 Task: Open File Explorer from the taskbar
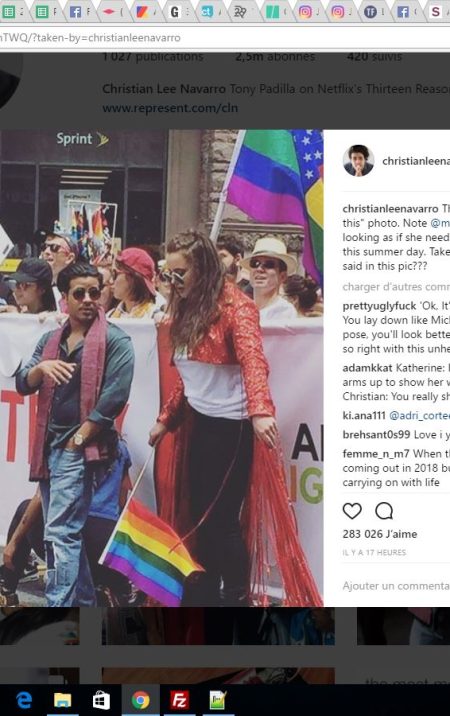63,700
